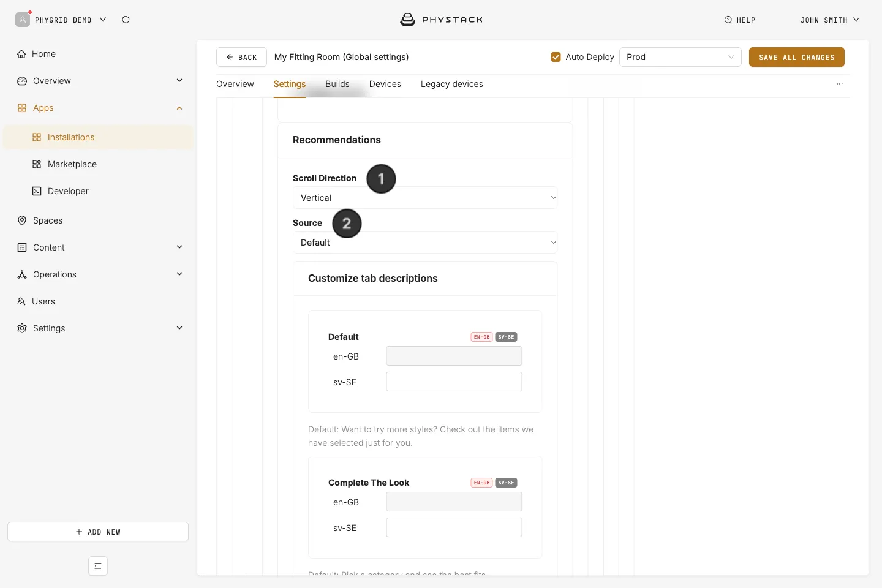This screenshot has height=588, width=882.
Task: Switch to the Legacy devices tab
Action: (452, 84)
